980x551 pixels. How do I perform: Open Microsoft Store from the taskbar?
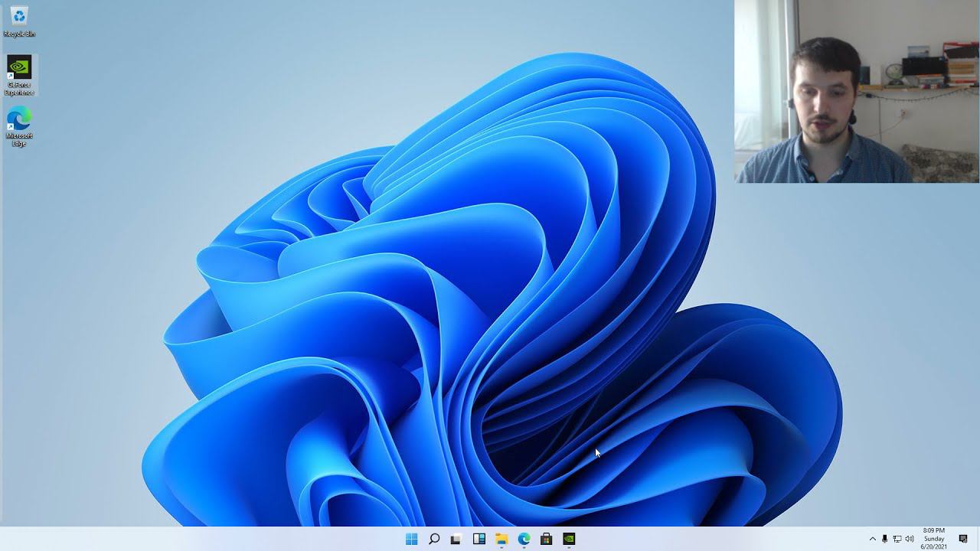coord(546,539)
